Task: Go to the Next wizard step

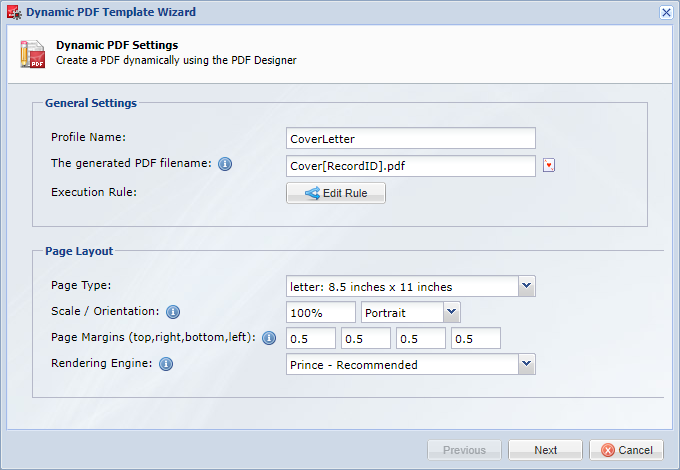Action: tap(545, 450)
